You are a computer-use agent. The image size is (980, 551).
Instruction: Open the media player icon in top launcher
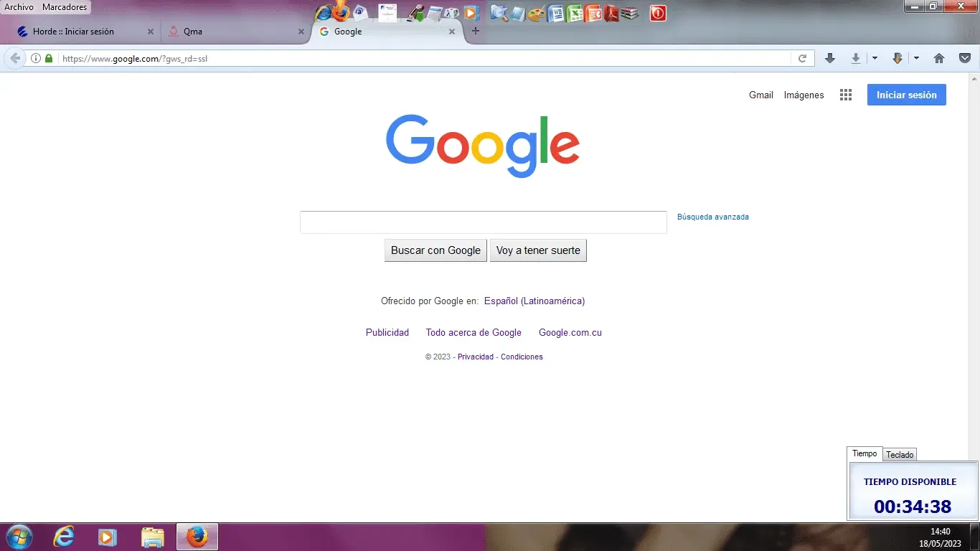[471, 13]
